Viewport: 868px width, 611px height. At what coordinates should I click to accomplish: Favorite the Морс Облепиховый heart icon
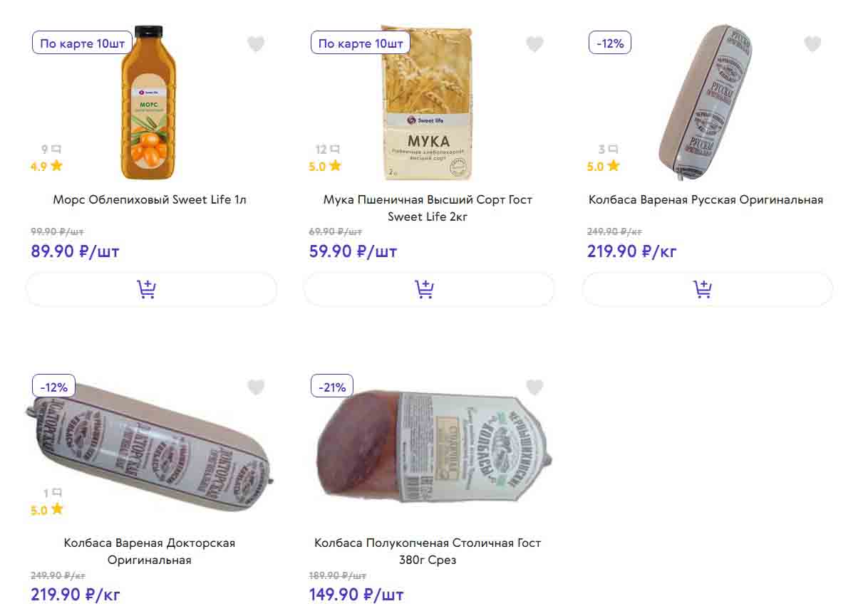tap(256, 44)
